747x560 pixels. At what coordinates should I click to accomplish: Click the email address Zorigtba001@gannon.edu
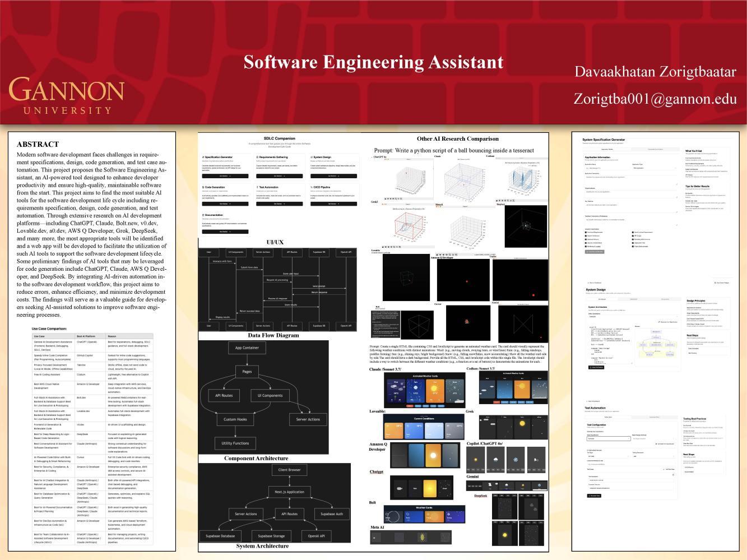click(x=655, y=99)
